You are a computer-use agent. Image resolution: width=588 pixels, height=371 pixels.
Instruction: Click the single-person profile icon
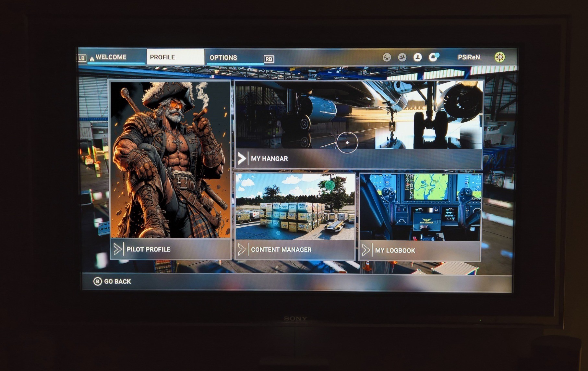[x=417, y=57]
